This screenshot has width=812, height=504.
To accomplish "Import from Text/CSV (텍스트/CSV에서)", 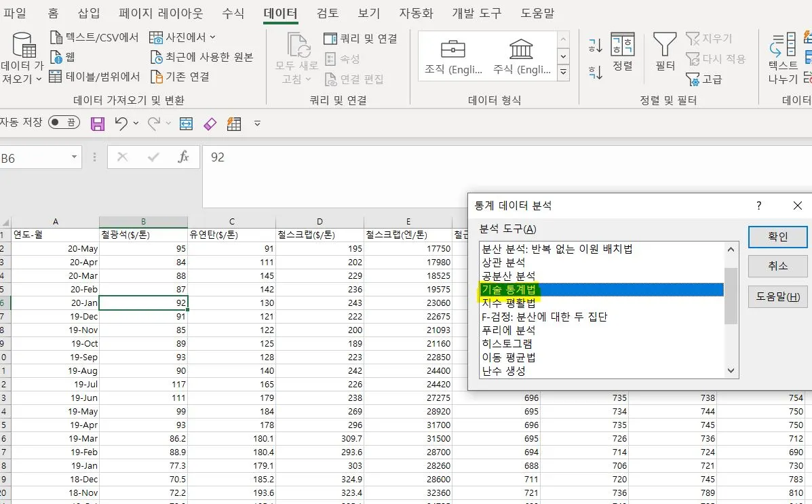I will click(94, 37).
